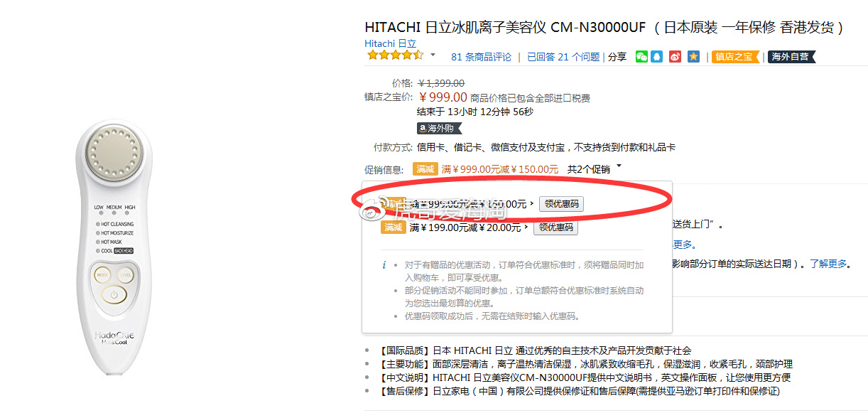Image resolution: width=868 pixels, height=418 pixels.
Task: Click the orange 满¥999.00元减¥150.00元 promotion text
Action: point(500,169)
